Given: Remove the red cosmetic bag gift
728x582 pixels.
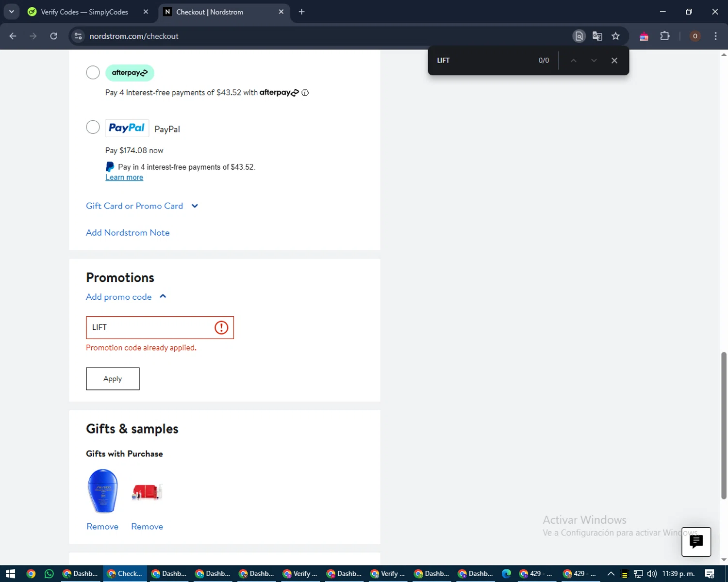Looking at the screenshot, I should 147,527.
